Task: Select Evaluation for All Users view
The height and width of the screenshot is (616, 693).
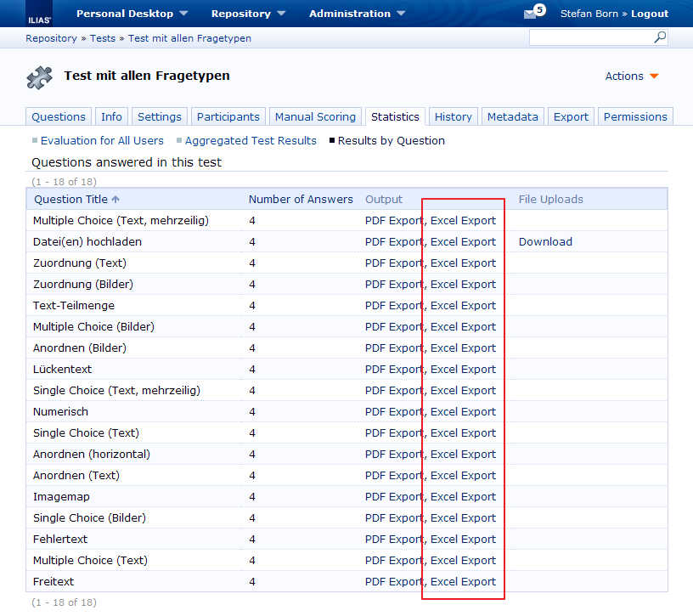Action: pos(102,141)
